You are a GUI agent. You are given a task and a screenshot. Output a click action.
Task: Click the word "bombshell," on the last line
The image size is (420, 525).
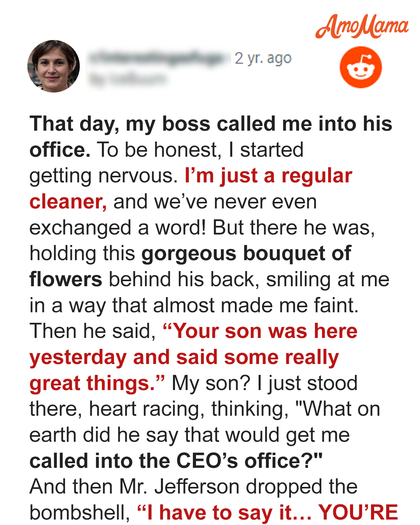pyautogui.click(x=80, y=513)
